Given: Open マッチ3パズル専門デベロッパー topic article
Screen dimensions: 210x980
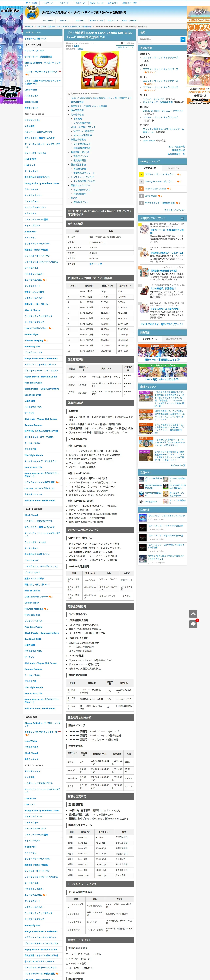Looking at the screenshot, I should coord(170,443).
